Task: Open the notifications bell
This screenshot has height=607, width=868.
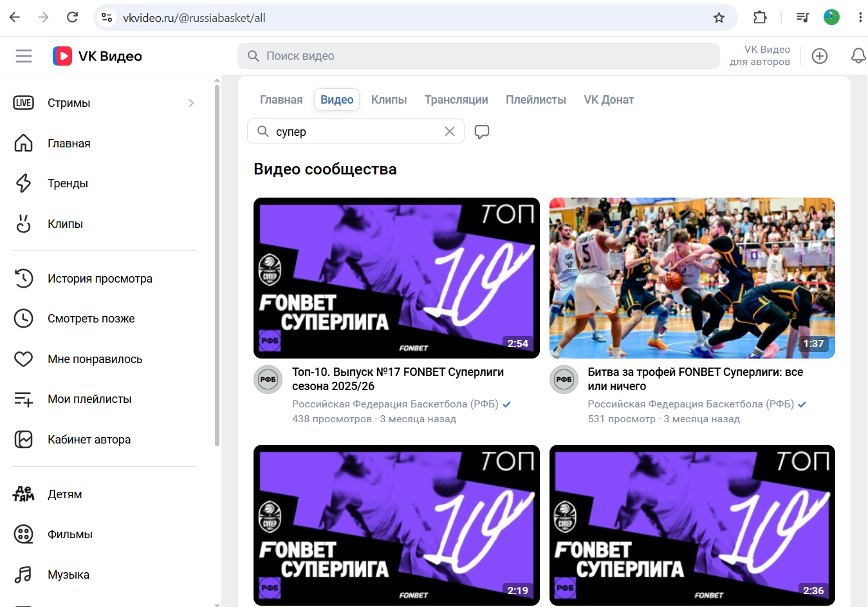Action: point(858,56)
